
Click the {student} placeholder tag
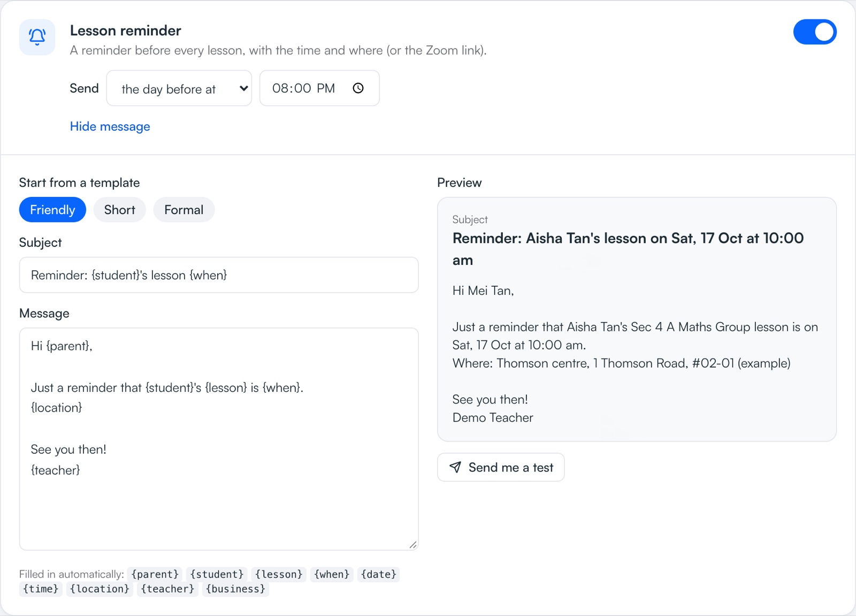click(x=217, y=574)
